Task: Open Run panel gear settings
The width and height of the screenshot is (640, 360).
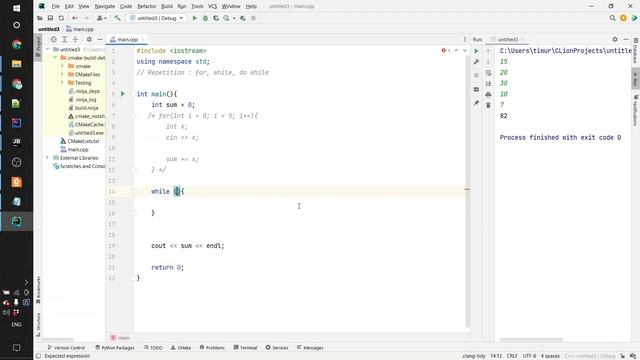Action: pyautogui.click(x=615, y=39)
